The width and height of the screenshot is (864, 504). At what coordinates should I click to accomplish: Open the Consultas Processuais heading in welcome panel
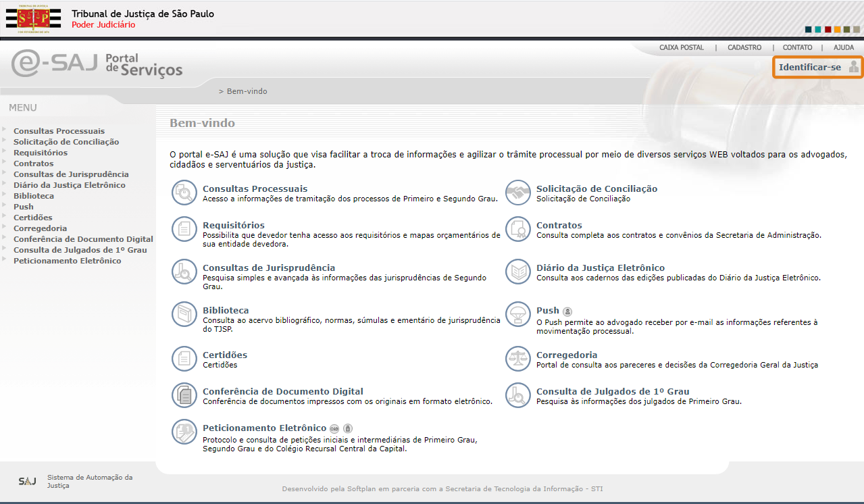(x=255, y=189)
